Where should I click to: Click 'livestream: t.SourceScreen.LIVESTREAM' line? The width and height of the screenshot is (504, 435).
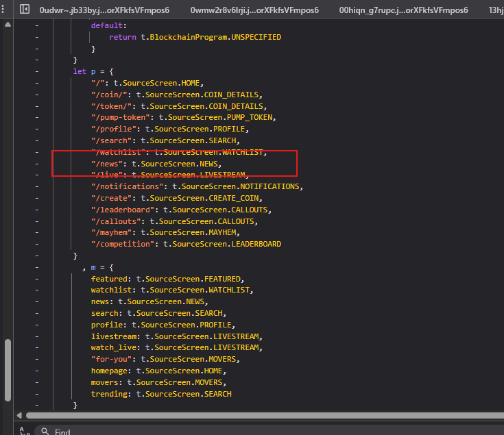[176, 336]
